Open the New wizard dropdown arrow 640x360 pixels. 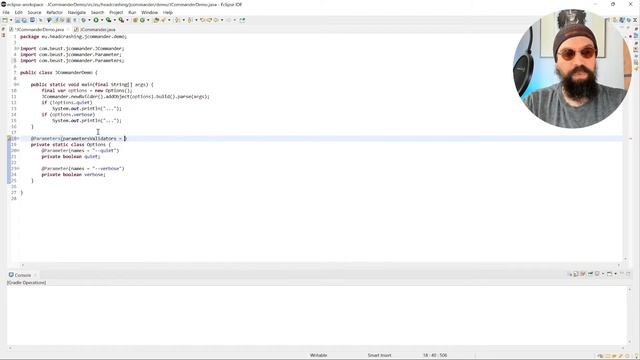pyautogui.click(x=11, y=20)
